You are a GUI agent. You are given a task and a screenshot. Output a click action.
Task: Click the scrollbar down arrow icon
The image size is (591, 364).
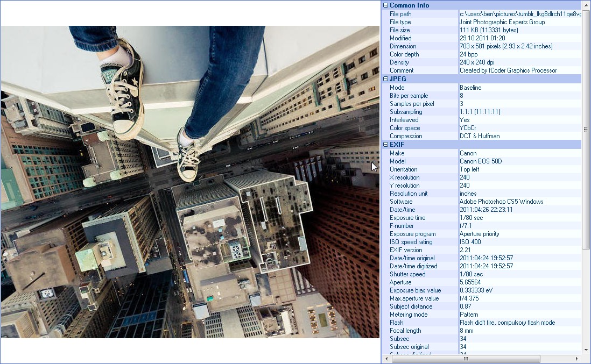point(586,351)
